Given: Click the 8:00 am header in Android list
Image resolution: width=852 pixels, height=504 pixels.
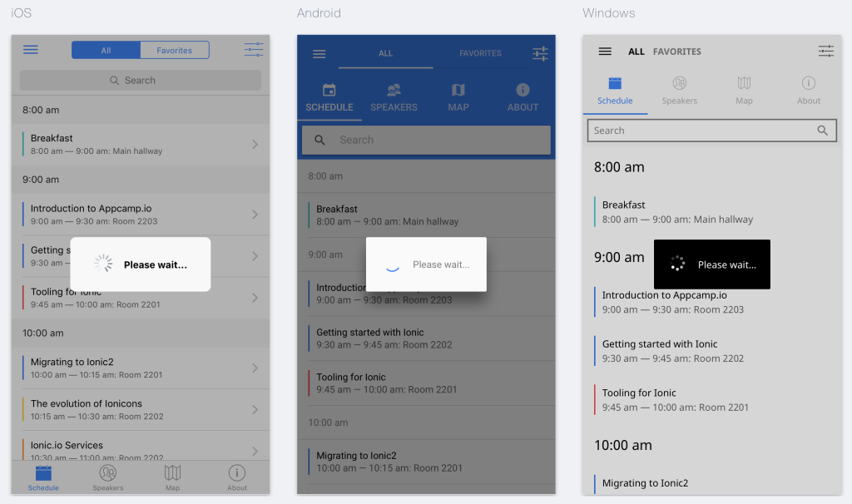Looking at the screenshot, I should 426,176.
